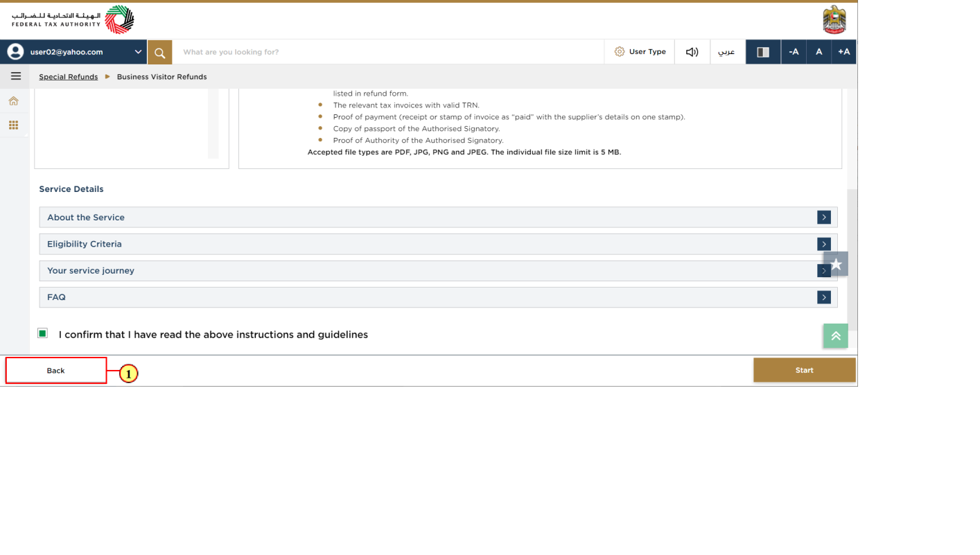Click the Eligibility Criteria arrow icon
980x555 pixels.
click(x=823, y=244)
